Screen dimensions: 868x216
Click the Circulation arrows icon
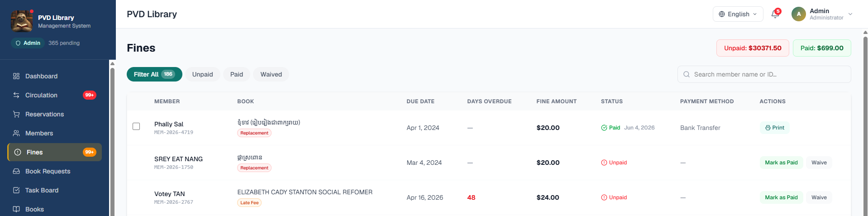(x=16, y=95)
